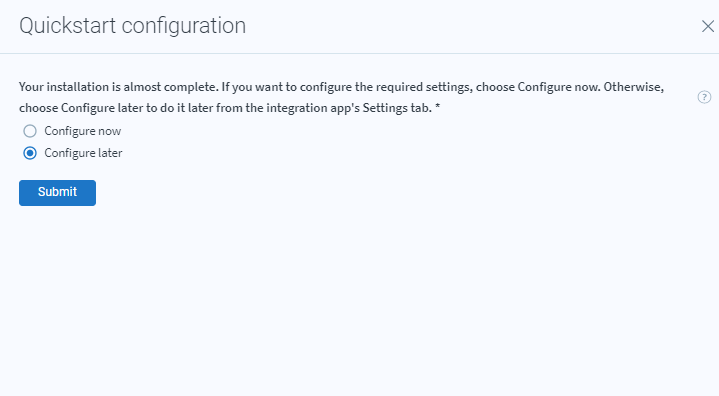Click the 'Configure later' option label
The image size is (719, 396).
[x=83, y=153]
